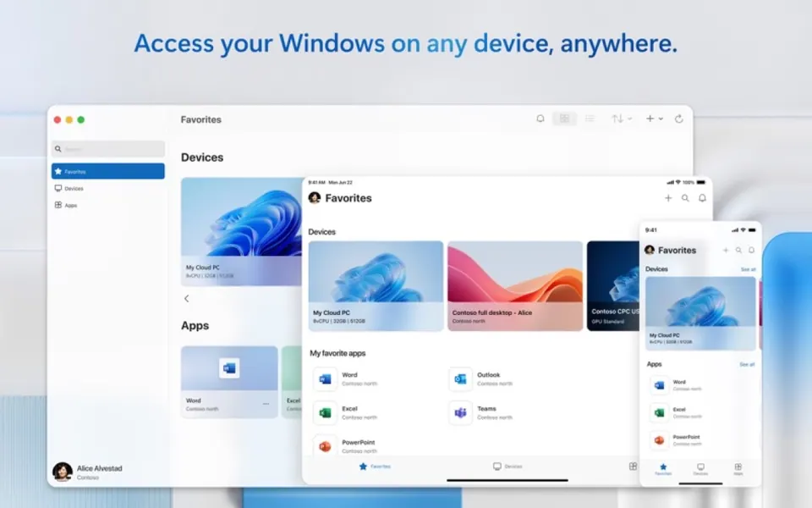Switch to grid view in Mac toolbar
The image size is (812, 508).
[564, 119]
